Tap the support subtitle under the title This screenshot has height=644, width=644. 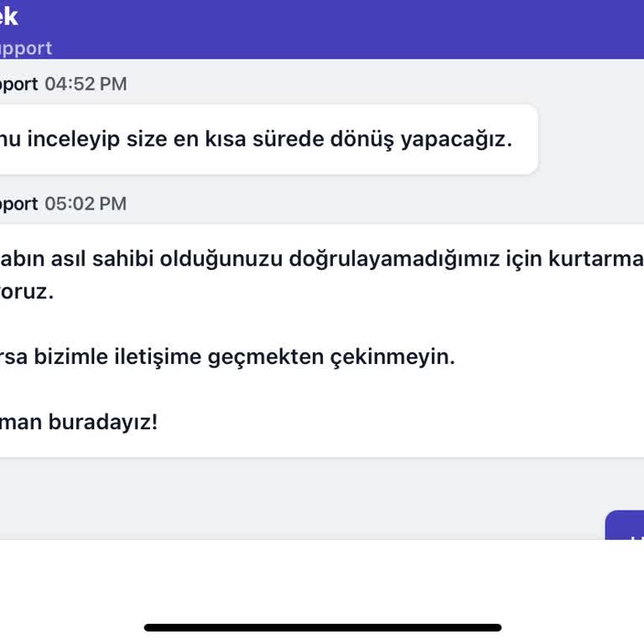(x=26, y=49)
